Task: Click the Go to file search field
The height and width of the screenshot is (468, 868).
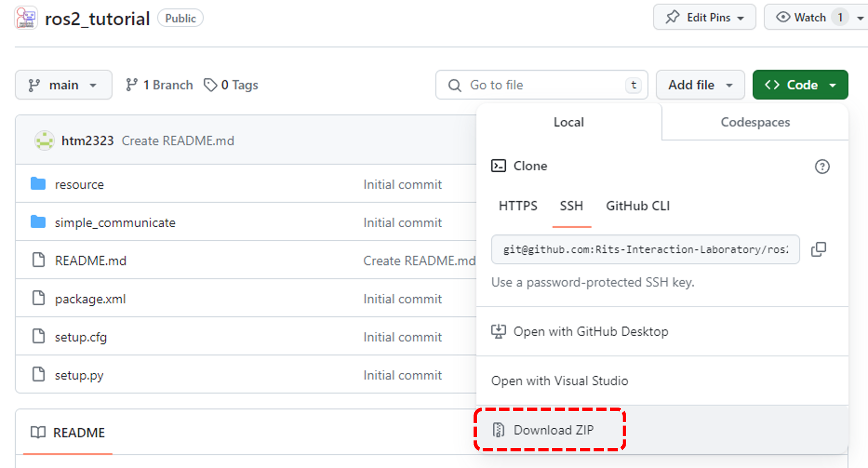Action: [x=542, y=85]
